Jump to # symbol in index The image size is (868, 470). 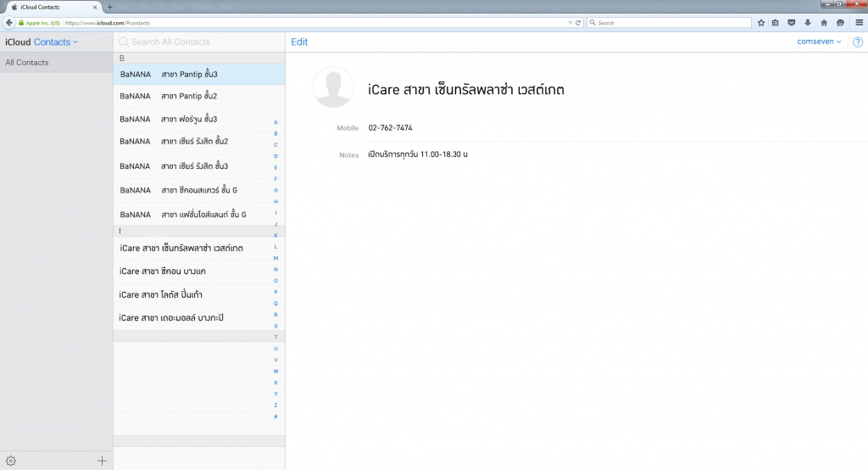(275, 417)
